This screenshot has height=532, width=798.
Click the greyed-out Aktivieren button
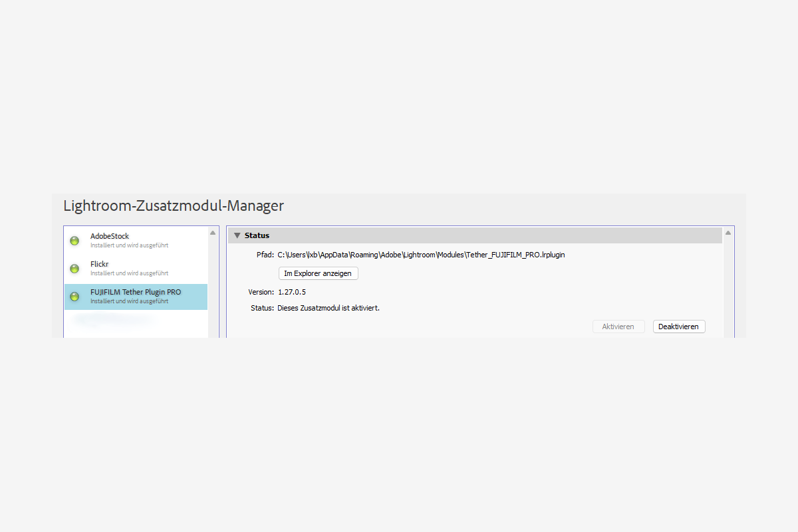pos(618,327)
